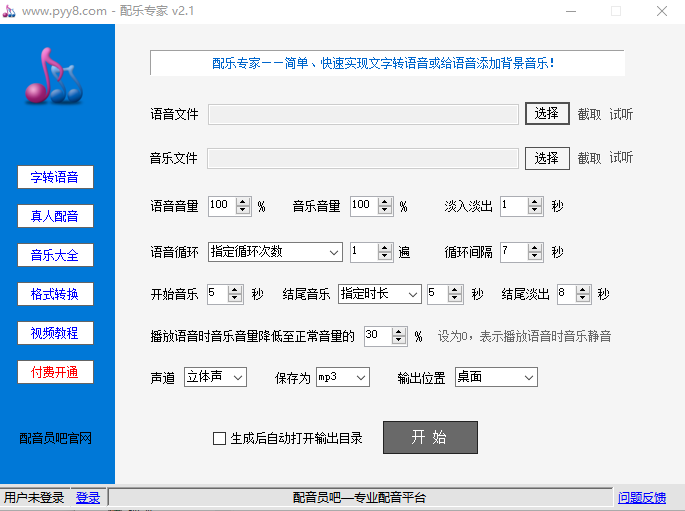Enable 生成后自动打开输出目录 checkbox
This screenshot has width=685, height=511.
coord(219,438)
